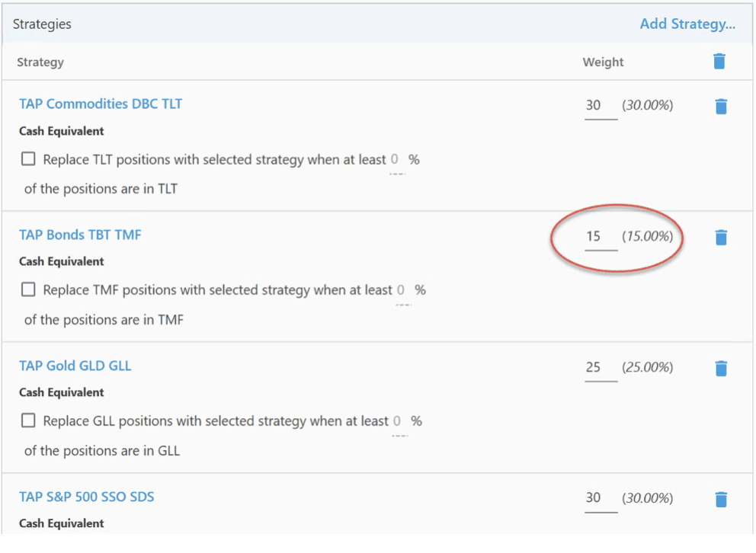Delete the TAP Bonds TBT TMF strategy
This screenshot has width=756, height=553.
(x=721, y=238)
